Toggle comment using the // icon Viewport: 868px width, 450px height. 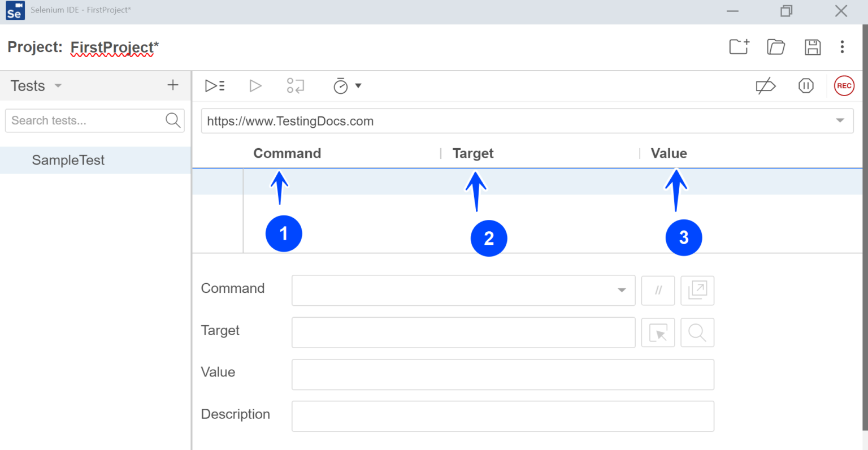[x=658, y=290]
